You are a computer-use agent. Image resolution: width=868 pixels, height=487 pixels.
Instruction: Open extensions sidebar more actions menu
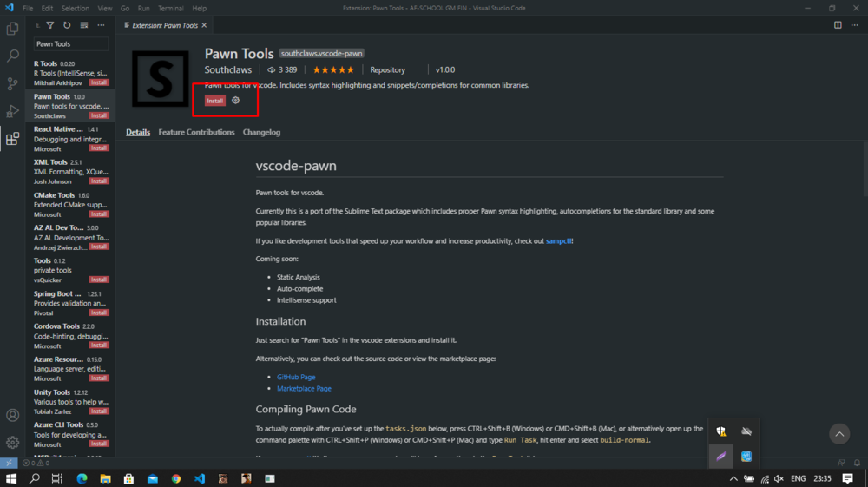[x=101, y=25]
